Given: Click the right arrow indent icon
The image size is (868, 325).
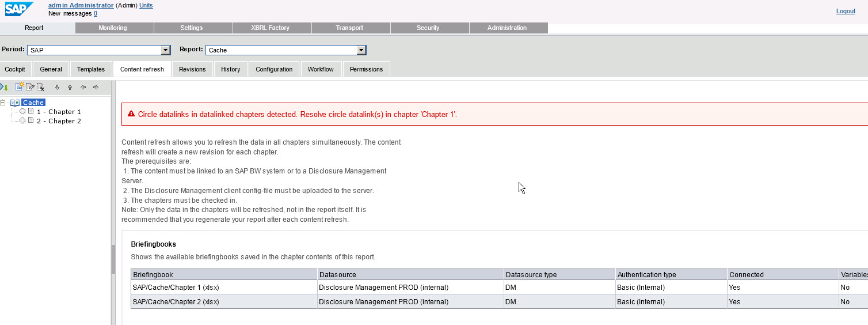Looking at the screenshot, I should tap(96, 88).
